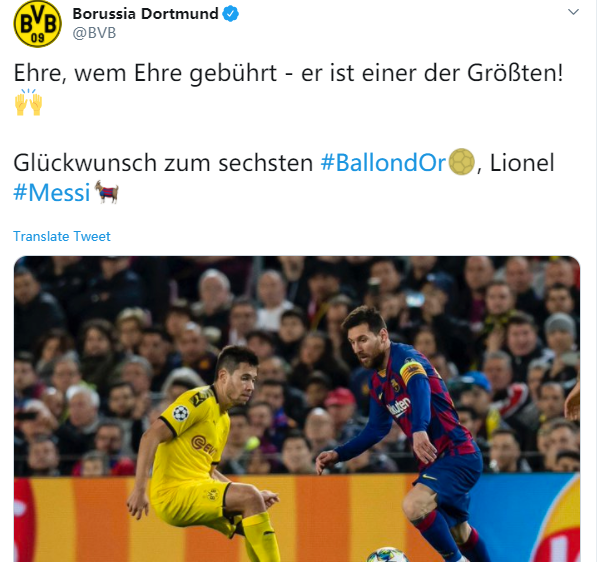Image resolution: width=598 pixels, height=562 pixels.
Task: Open the BVB 09 profile avatar
Action: 37,24
